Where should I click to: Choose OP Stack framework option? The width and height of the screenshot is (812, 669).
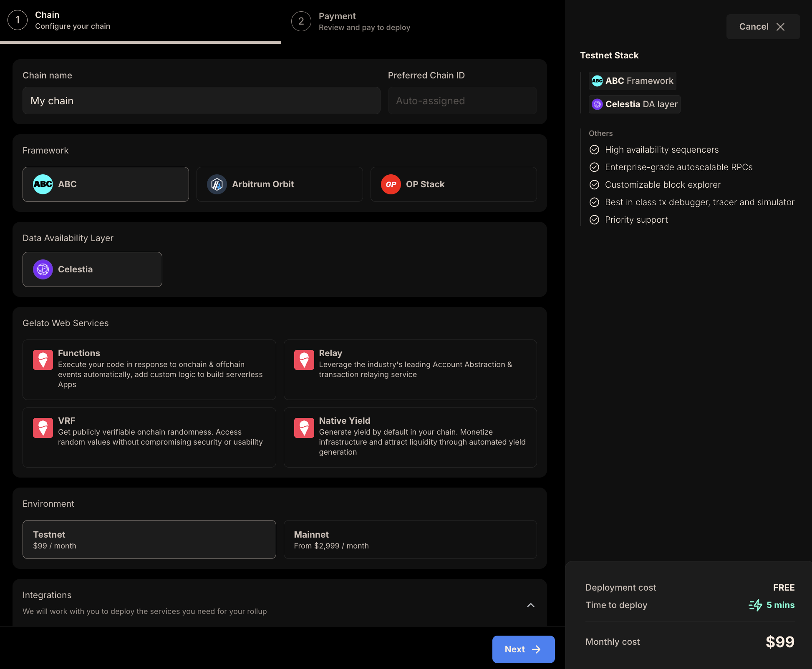pos(454,184)
